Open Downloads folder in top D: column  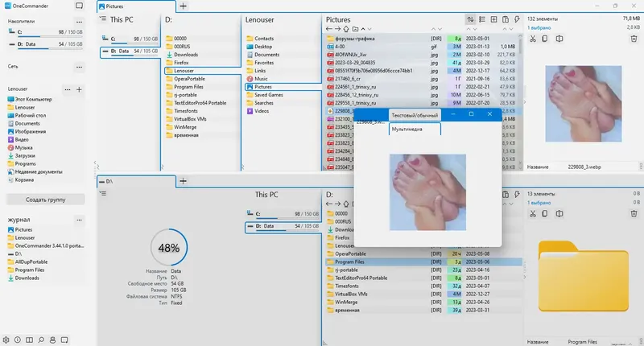[186, 55]
